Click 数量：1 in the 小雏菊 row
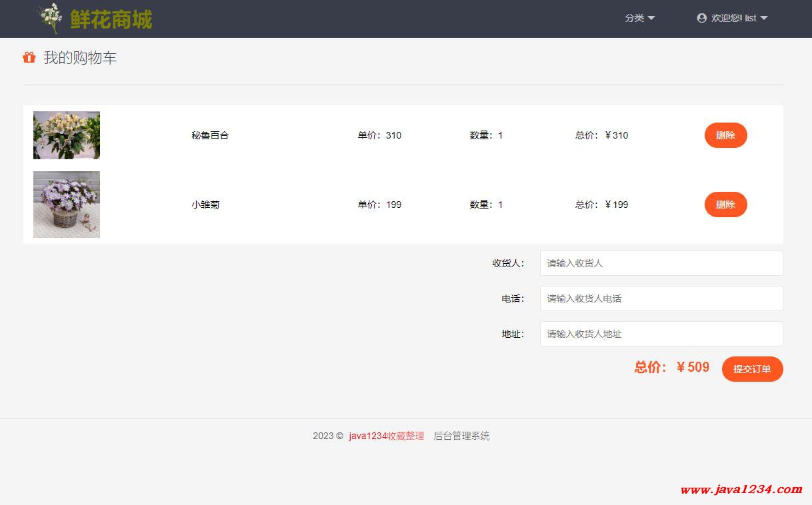Screen dimensions: 812x505 click(487, 205)
